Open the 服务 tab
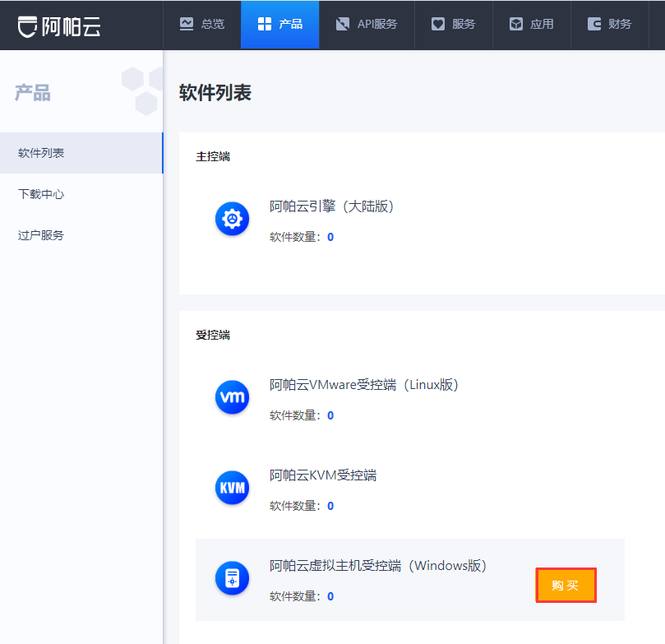This screenshot has width=665, height=644. pyautogui.click(x=454, y=24)
